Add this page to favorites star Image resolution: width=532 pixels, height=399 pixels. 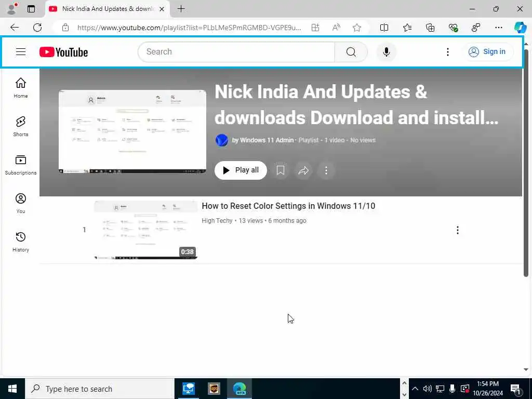356,28
